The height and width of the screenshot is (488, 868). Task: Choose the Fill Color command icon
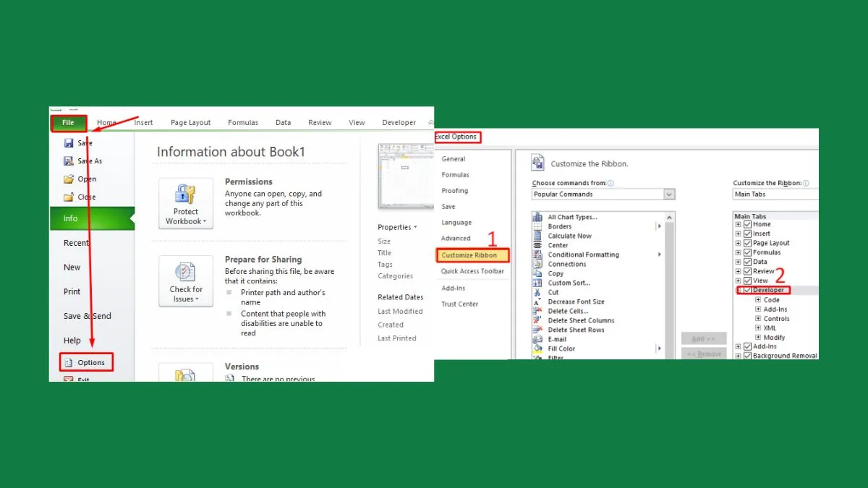pos(537,348)
